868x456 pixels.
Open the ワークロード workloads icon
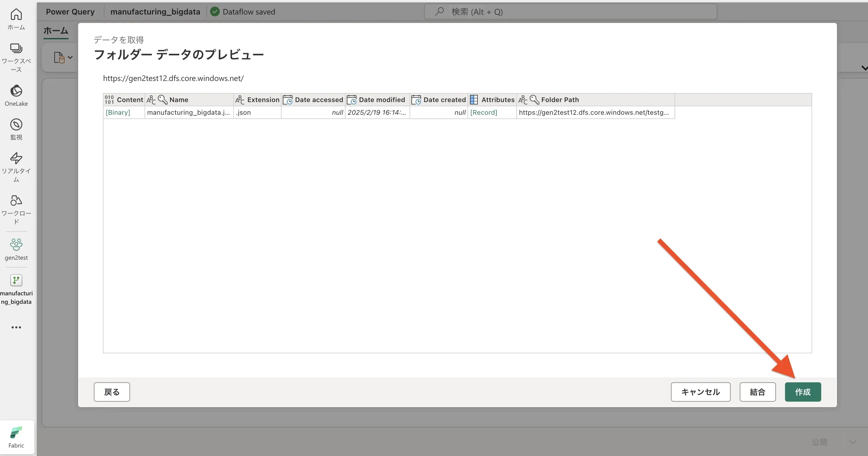click(16, 209)
